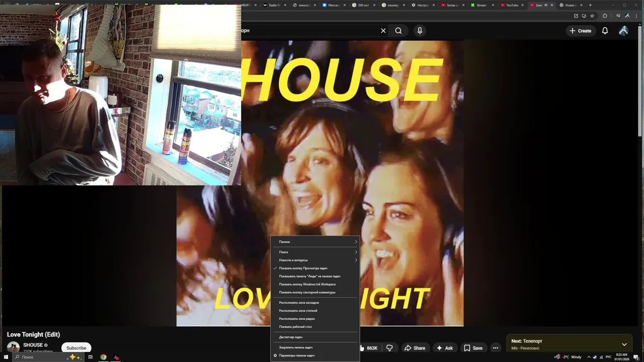644x362 pixels.
Task: Select Показать рабочий стол
Action: pyautogui.click(x=315, y=327)
